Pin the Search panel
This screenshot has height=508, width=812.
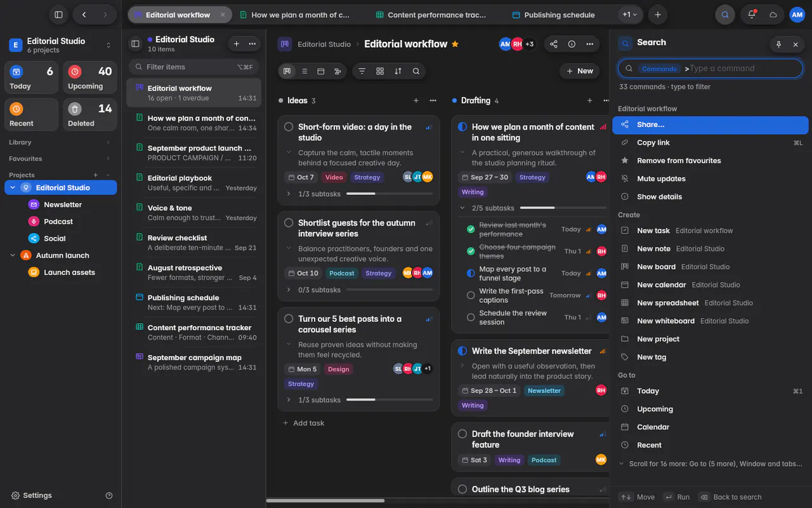[779, 44]
